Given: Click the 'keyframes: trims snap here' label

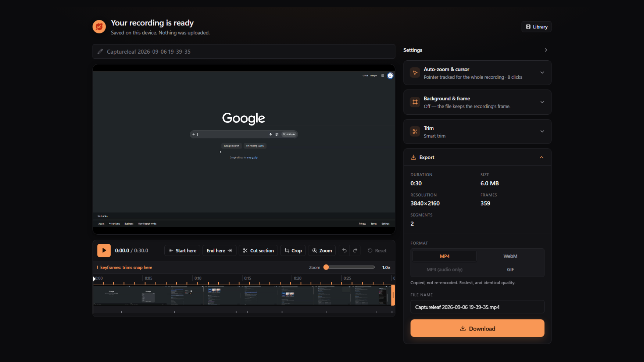Looking at the screenshot, I should (126, 267).
